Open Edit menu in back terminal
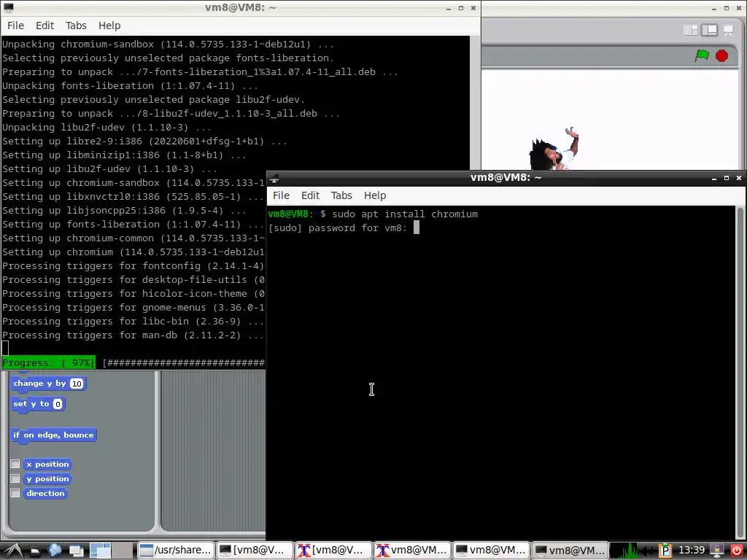Image resolution: width=747 pixels, height=560 pixels. pos(44,26)
